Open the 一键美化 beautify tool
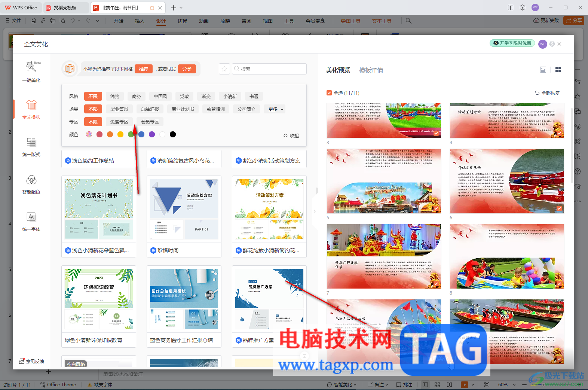Image resolution: width=588 pixels, height=390 pixels. click(x=31, y=71)
